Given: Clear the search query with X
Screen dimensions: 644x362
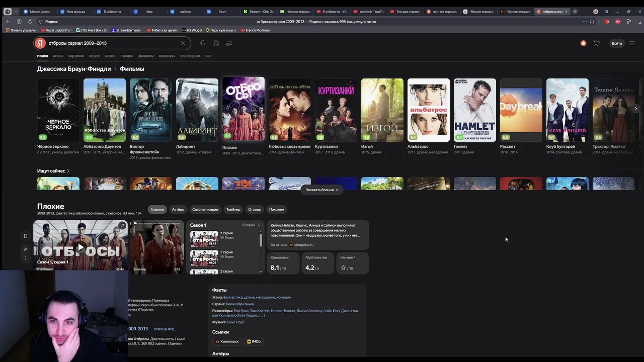Looking at the screenshot, I should (183, 43).
